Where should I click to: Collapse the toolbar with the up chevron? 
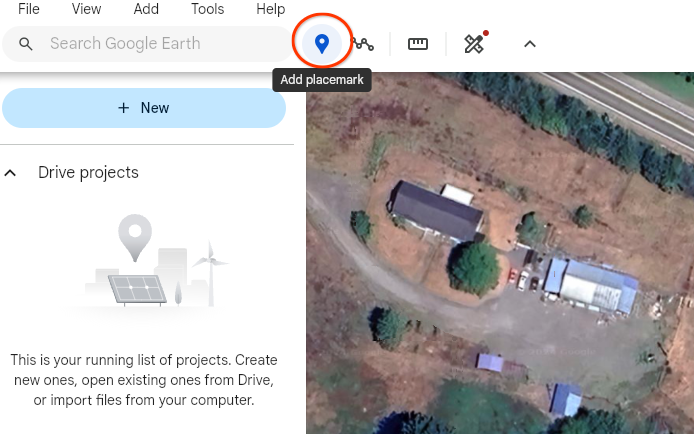click(x=530, y=44)
